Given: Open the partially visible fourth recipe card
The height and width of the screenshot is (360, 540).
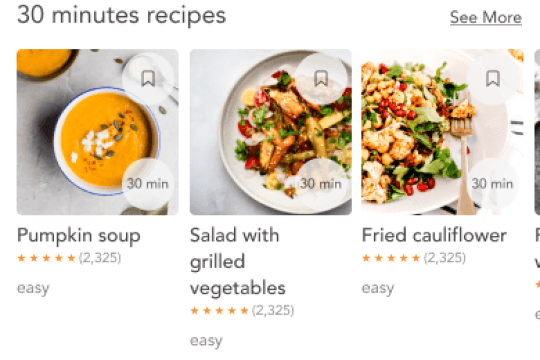Looking at the screenshot, I should [x=537, y=132].
